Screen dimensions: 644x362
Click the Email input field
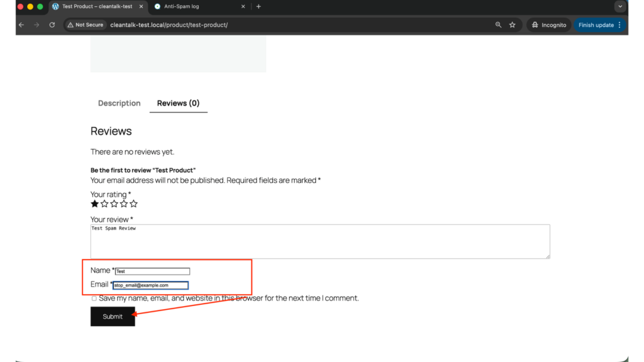pyautogui.click(x=150, y=284)
